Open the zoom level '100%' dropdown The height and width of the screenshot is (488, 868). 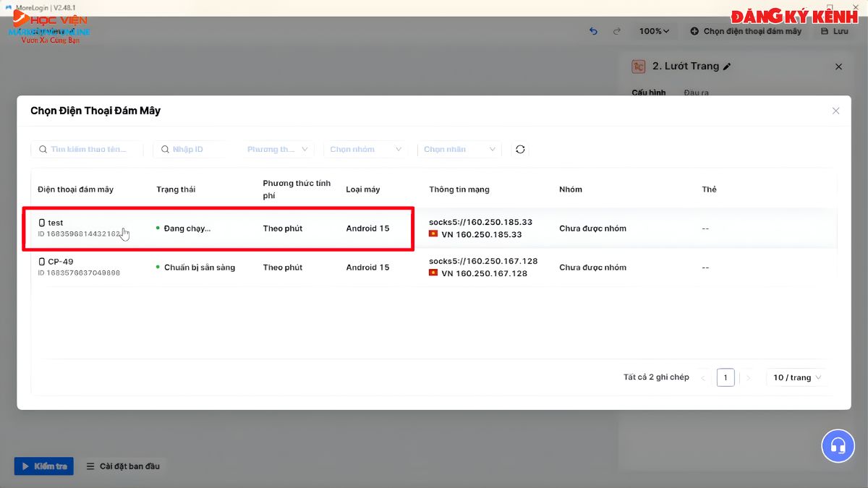653,31
